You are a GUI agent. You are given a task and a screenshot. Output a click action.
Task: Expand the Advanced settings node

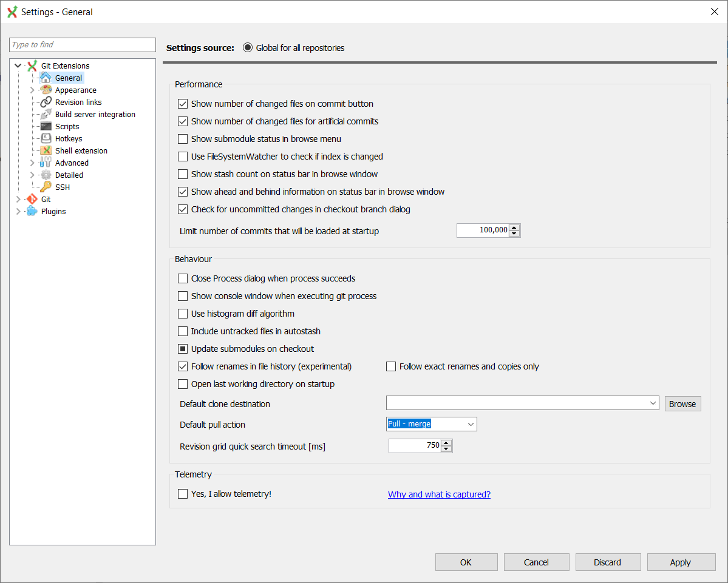point(31,163)
